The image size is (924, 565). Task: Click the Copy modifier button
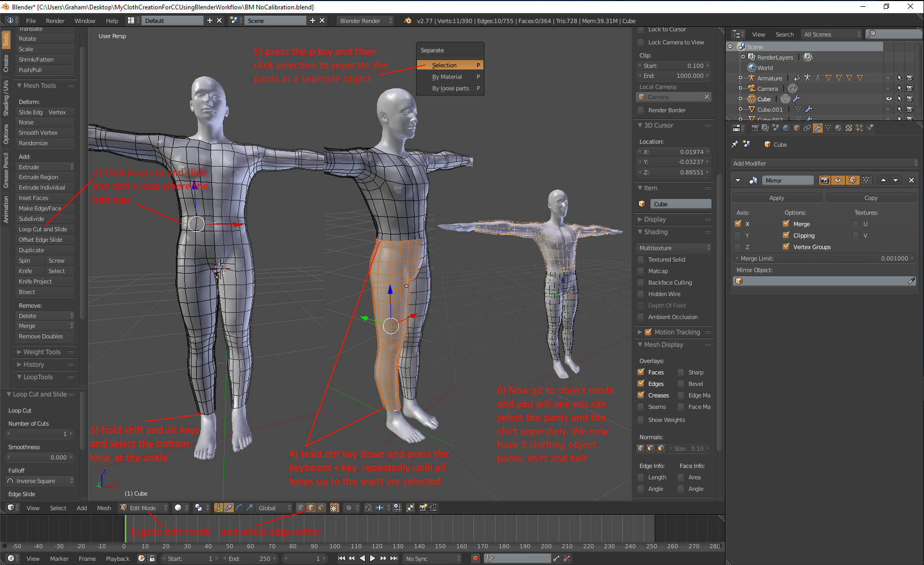pos(871,198)
